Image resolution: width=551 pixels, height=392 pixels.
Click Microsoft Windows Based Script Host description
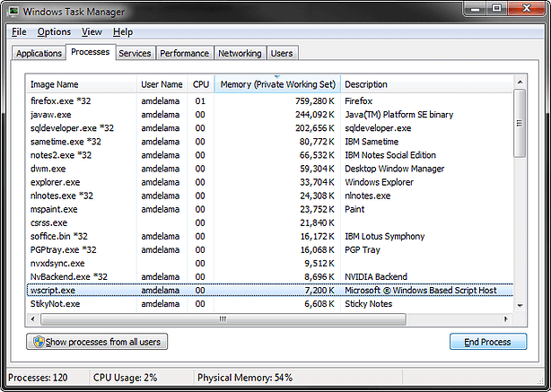tap(421, 291)
